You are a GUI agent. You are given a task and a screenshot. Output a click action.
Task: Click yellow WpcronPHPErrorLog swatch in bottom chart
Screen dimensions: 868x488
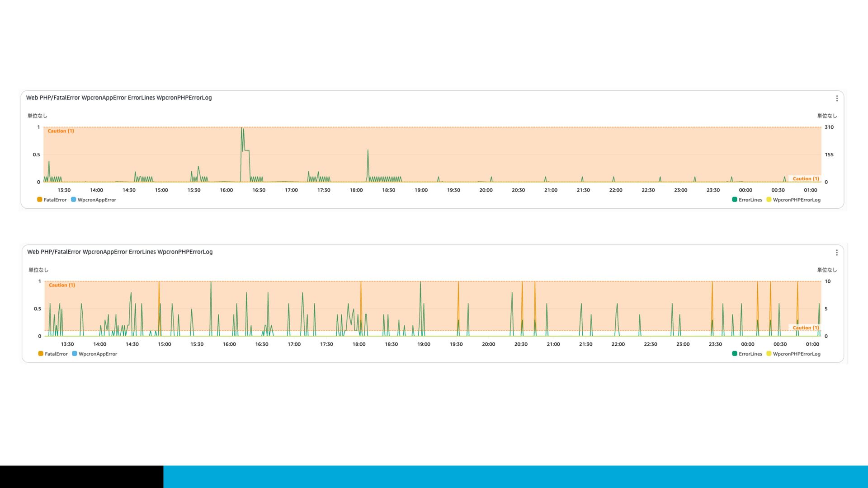(769, 354)
